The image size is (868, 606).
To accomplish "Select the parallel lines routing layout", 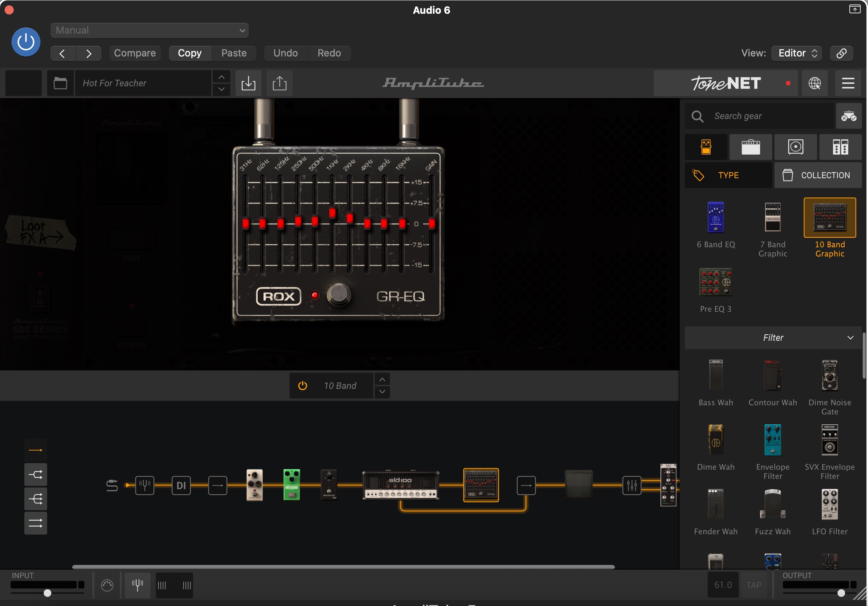I will coord(36,523).
